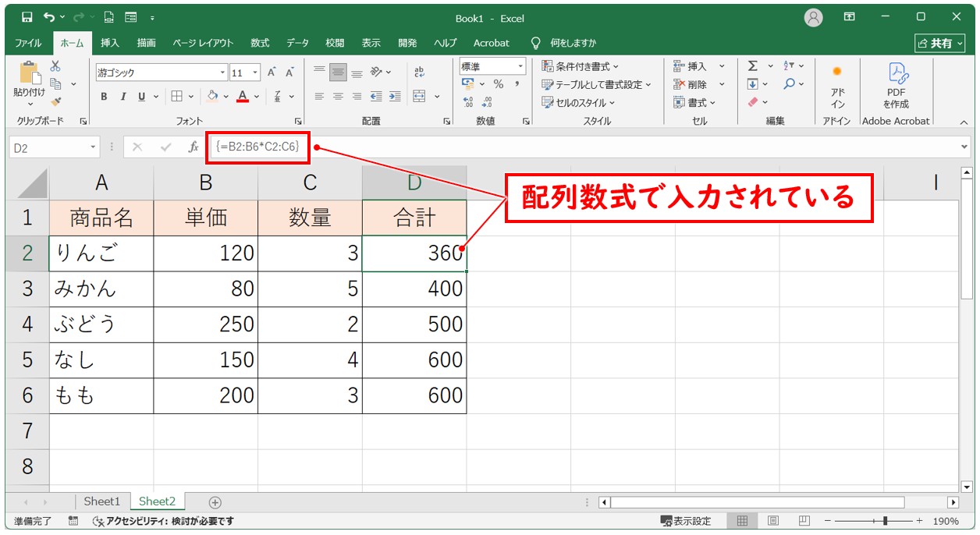Screen dimensions: 980x535
Task: Switch to page layout view in status bar
Action: [x=772, y=521]
